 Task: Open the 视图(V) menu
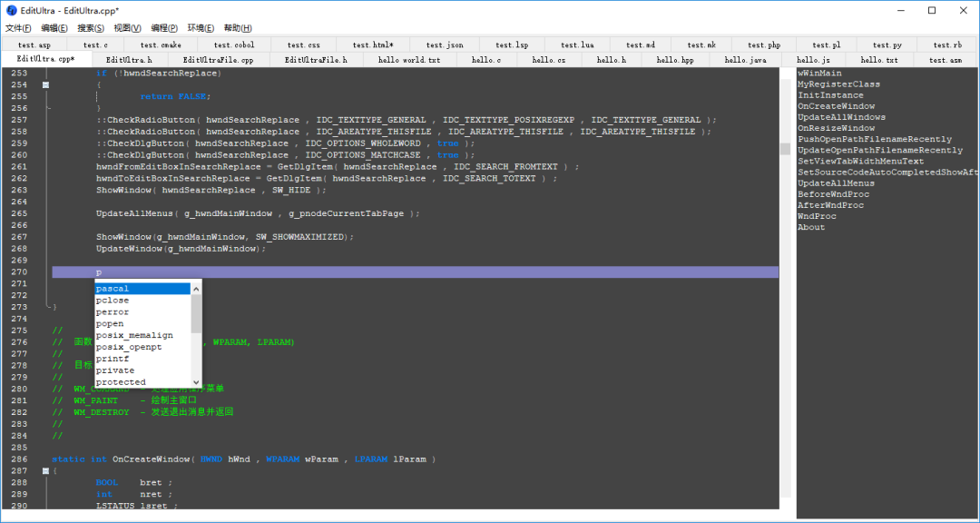(127, 28)
